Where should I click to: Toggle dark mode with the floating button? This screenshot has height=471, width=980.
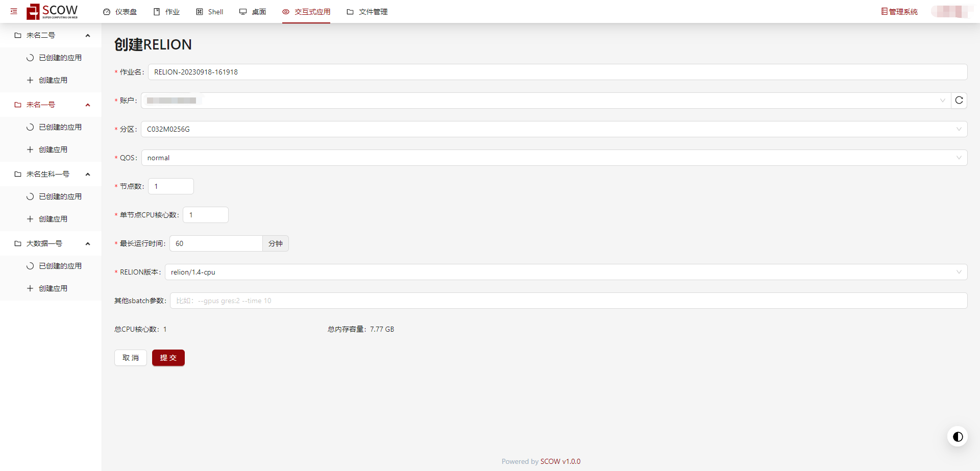[958, 437]
